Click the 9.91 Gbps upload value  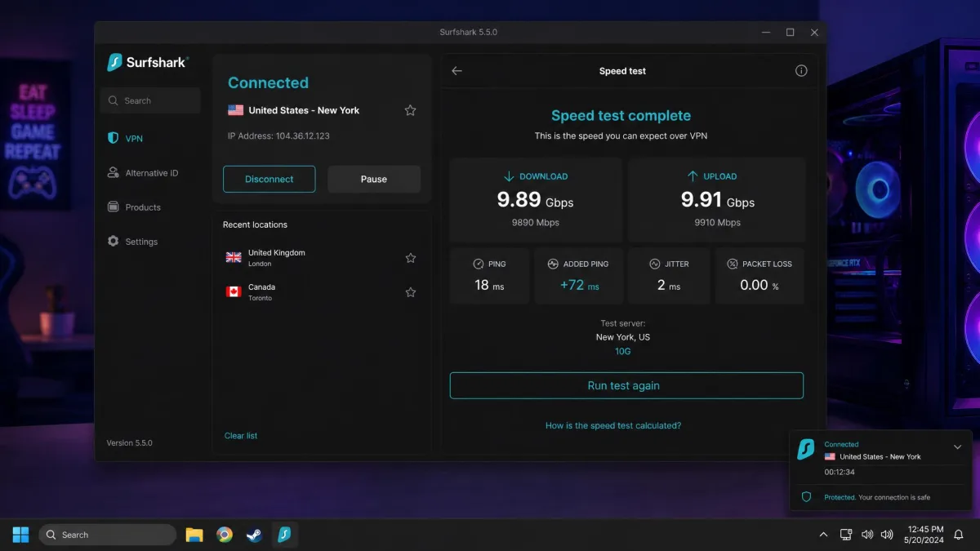click(718, 200)
